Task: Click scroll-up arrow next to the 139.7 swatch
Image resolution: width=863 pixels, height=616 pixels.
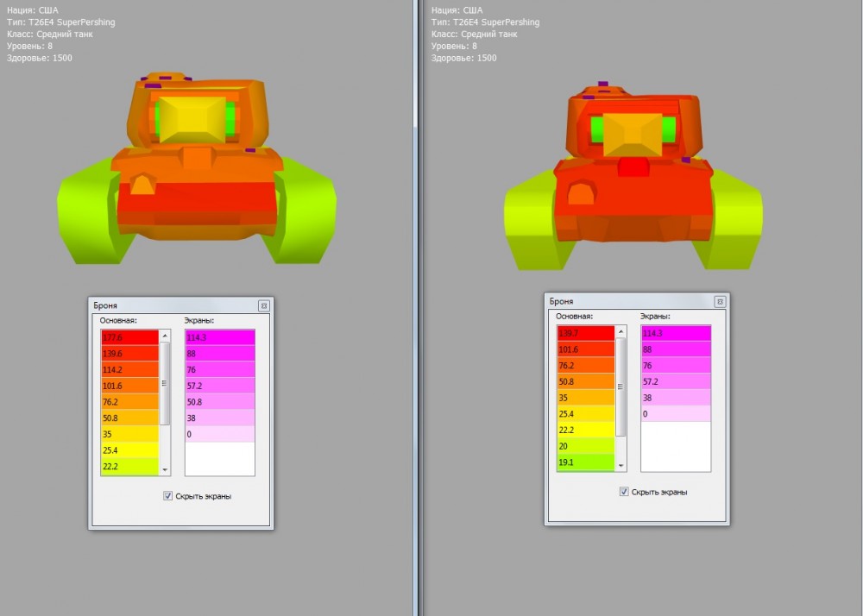Action: click(x=620, y=330)
